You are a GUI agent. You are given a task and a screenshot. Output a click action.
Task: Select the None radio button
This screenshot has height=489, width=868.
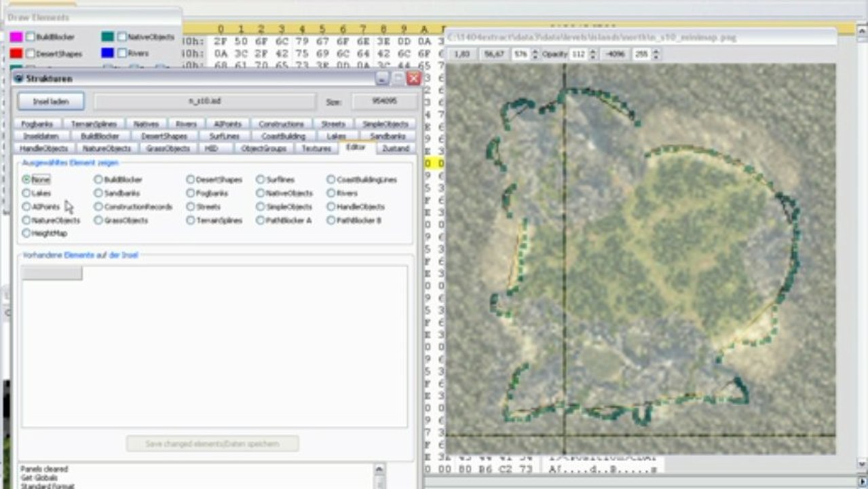[x=26, y=179]
